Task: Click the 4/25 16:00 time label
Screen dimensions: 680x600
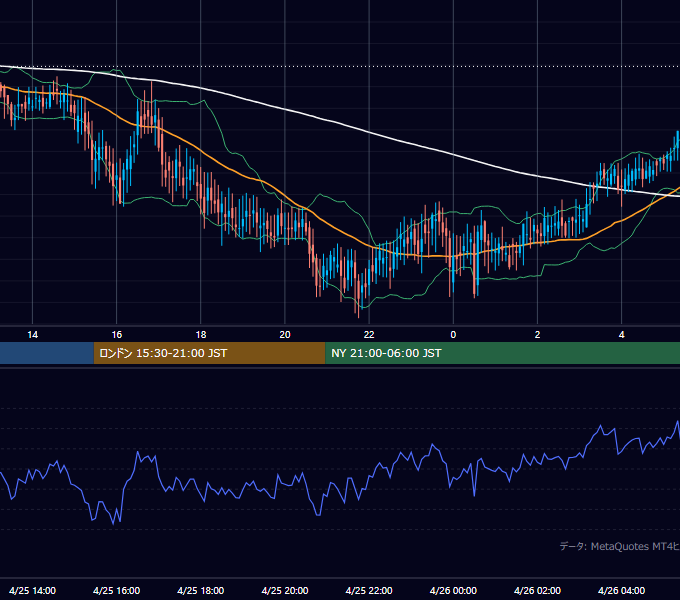Action: pyautogui.click(x=117, y=590)
